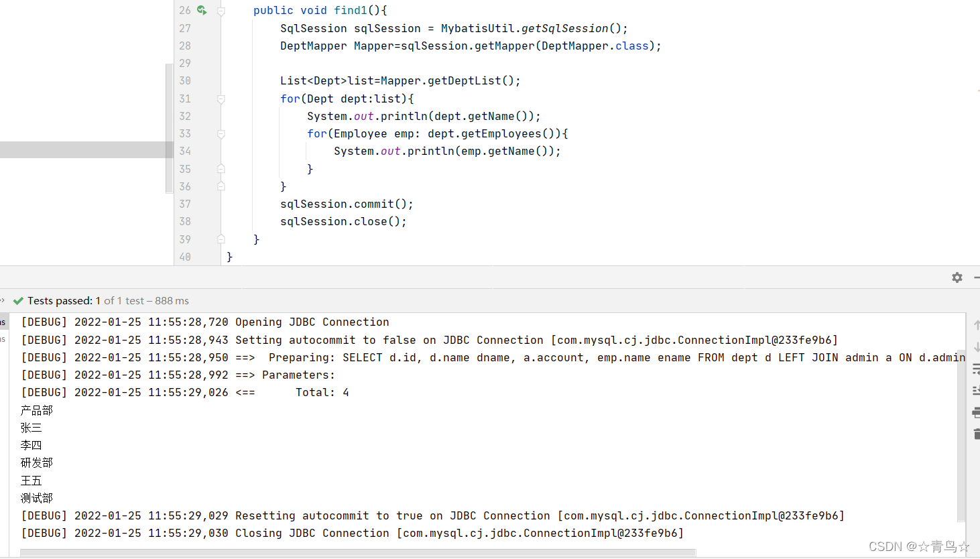Image resolution: width=980 pixels, height=559 pixels.
Task: Click fold end marker on line 39
Action: click(221, 239)
